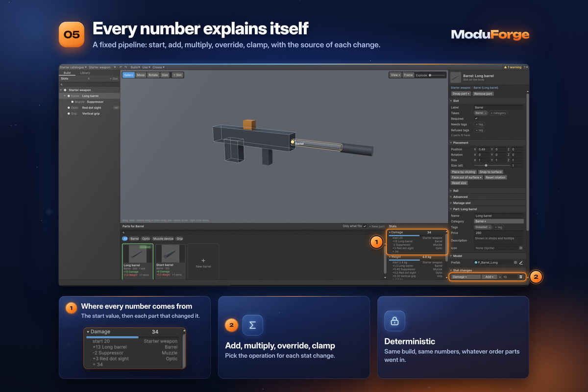
Task: Click the pencil edit icon next to the Prefab field
Action: point(521,263)
